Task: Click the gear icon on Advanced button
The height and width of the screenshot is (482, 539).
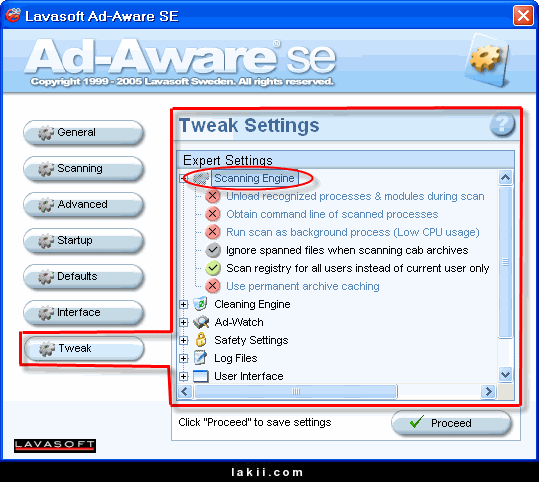Action: 46,205
